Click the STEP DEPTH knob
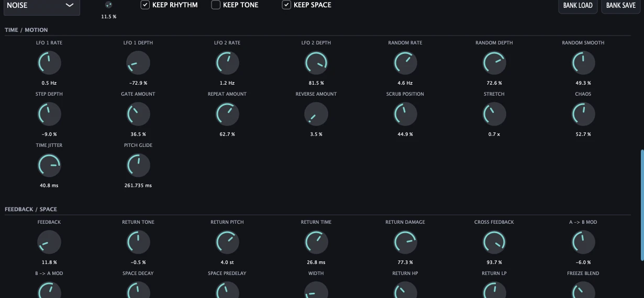This screenshot has height=298, width=644. tap(49, 114)
